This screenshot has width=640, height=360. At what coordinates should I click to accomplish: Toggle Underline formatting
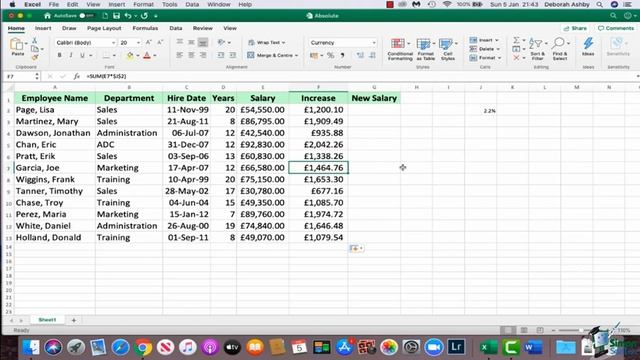(82, 55)
